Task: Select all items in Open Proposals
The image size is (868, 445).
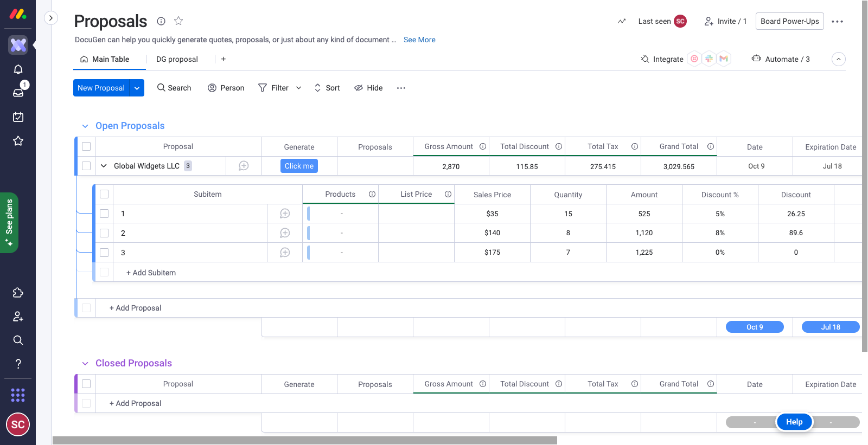Action: click(86, 146)
